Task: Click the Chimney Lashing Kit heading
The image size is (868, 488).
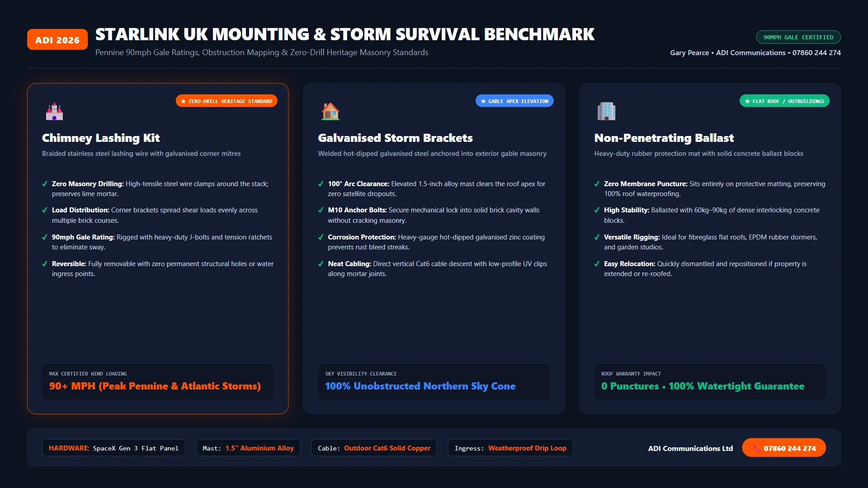Action: [x=101, y=138]
